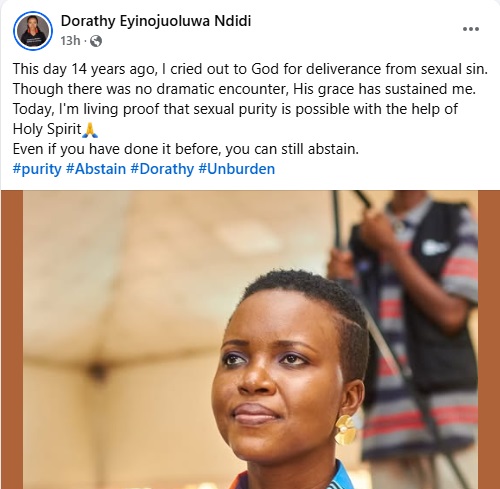Open the three-dot post options menu

click(471, 29)
